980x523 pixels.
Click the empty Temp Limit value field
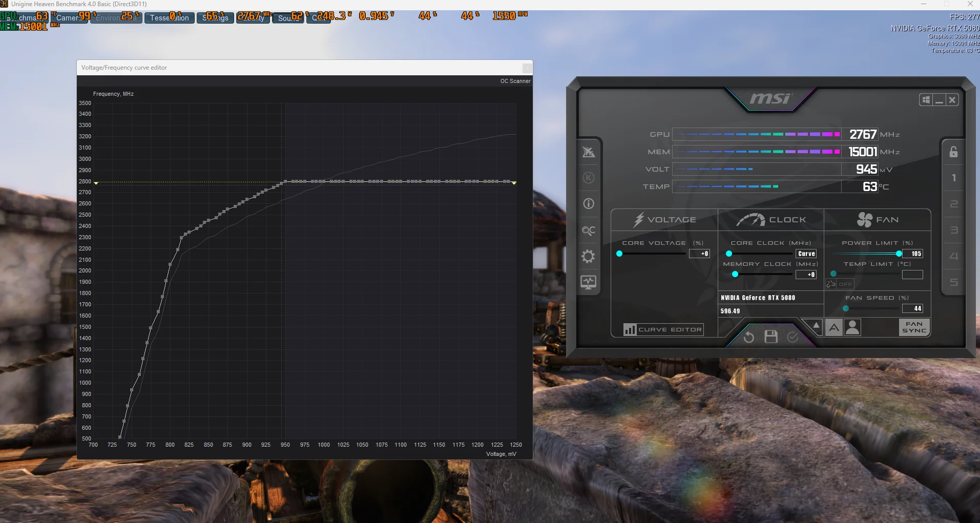coord(912,275)
